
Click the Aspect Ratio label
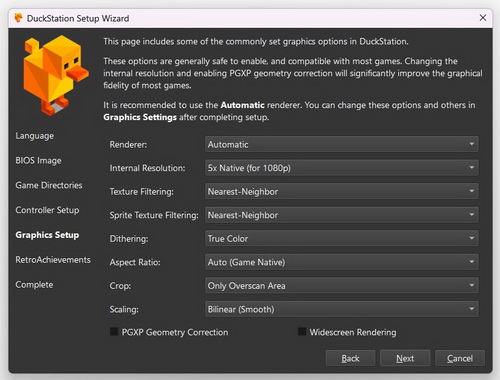[x=135, y=262]
